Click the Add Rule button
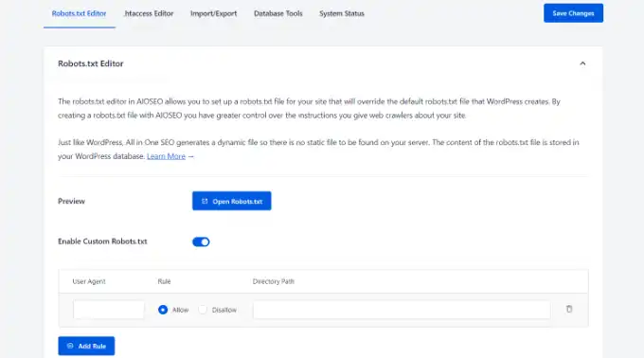Screen dimensions: 644x358 coord(86,346)
